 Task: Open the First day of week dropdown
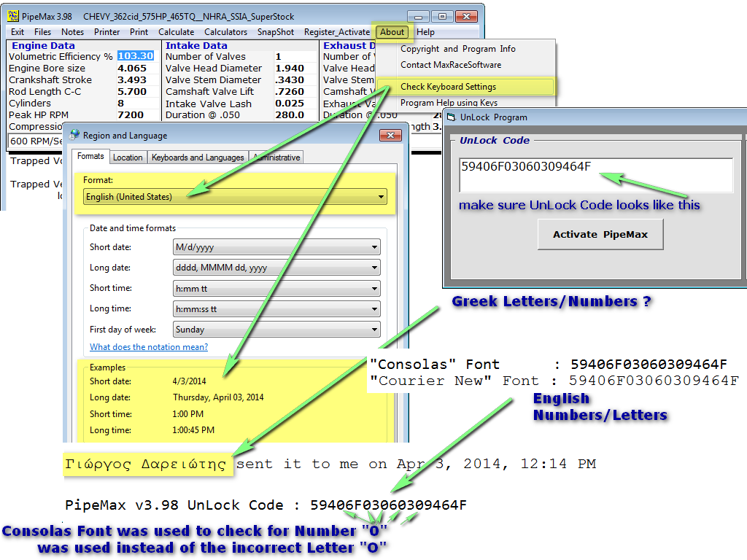point(276,330)
